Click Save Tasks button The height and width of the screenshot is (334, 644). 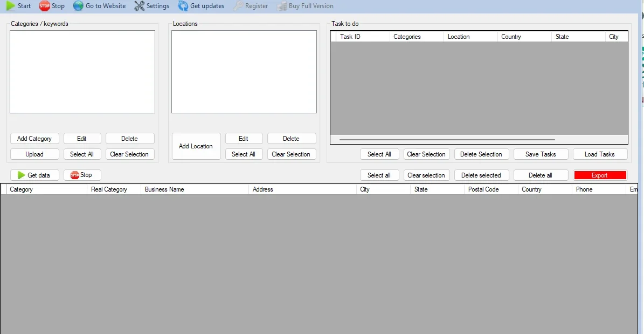[x=541, y=154]
